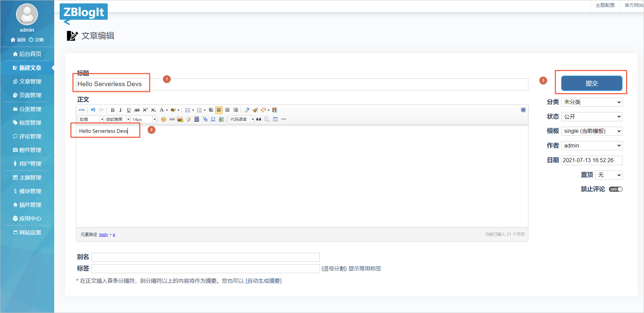Align text to the left
This screenshot has height=313, width=644.
(x=219, y=110)
